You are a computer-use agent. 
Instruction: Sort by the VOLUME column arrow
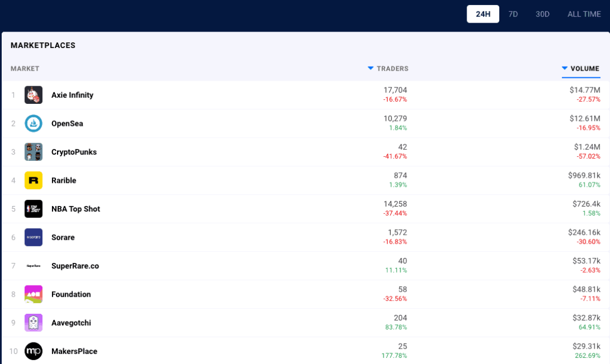pos(564,68)
